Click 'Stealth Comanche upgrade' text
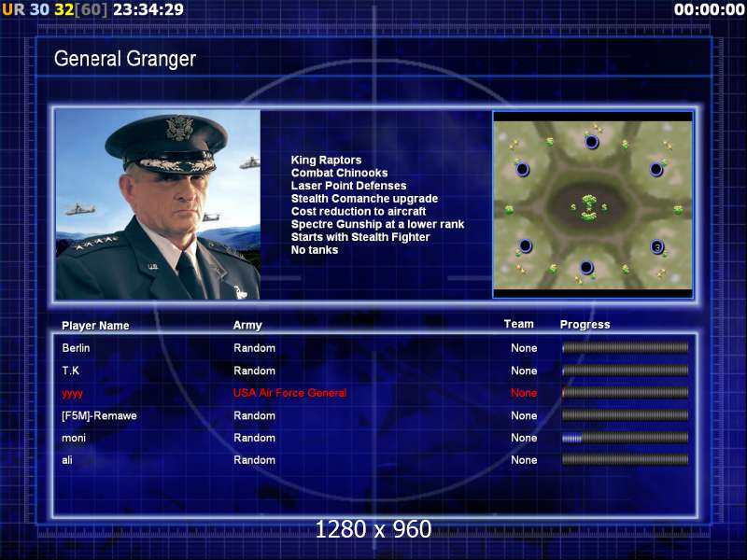The width and height of the screenshot is (747, 560). point(364,199)
